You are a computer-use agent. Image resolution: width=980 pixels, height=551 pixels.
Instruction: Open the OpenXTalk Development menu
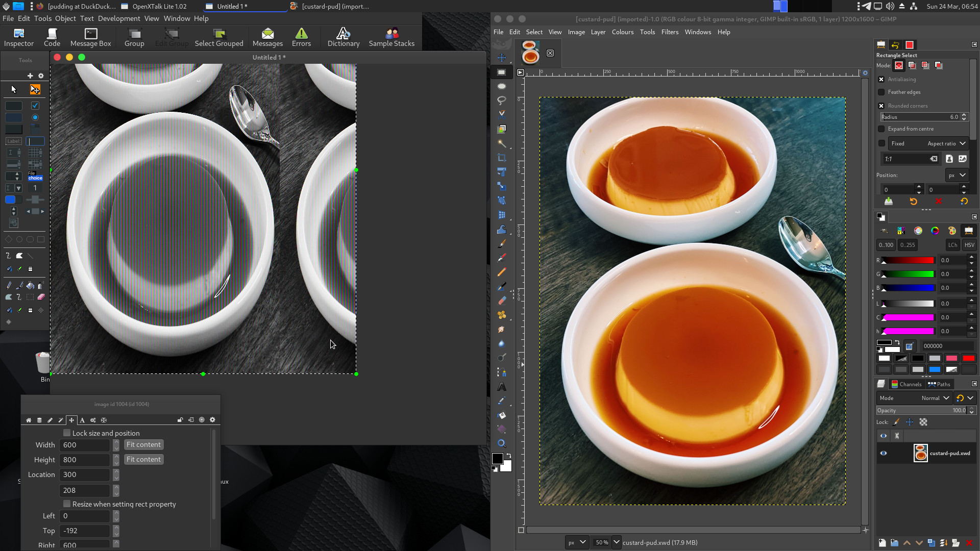pyautogui.click(x=119, y=18)
